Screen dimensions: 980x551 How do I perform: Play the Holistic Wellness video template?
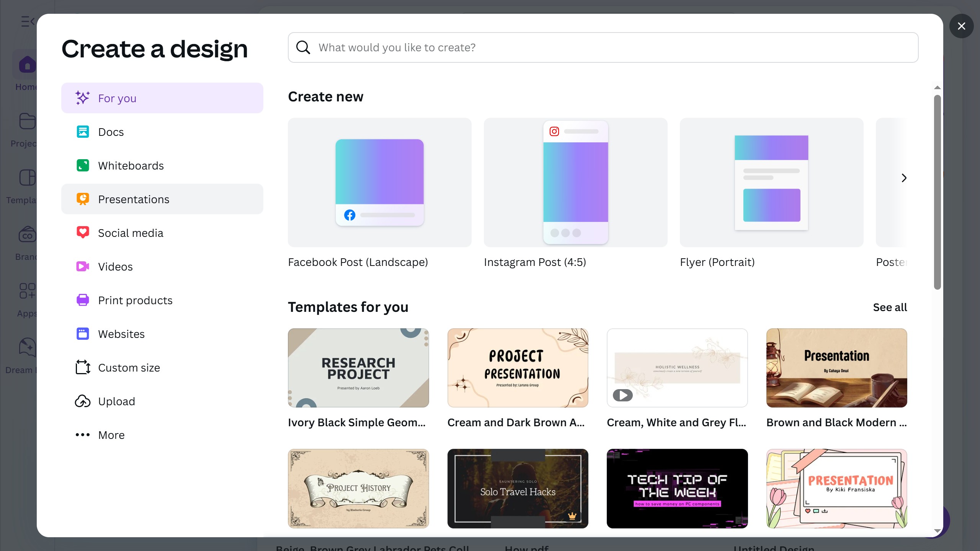[x=623, y=395]
